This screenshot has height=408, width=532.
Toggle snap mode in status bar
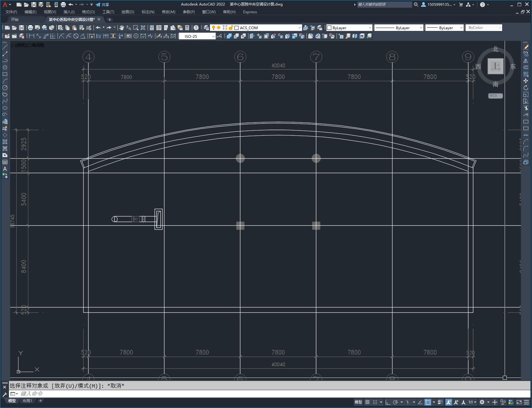[375, 402]
